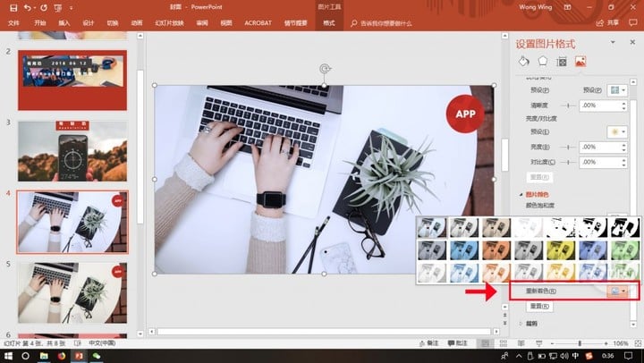
Task: Switch to the 插入 (Insert) ribbon tab
Action: point(64,23)
